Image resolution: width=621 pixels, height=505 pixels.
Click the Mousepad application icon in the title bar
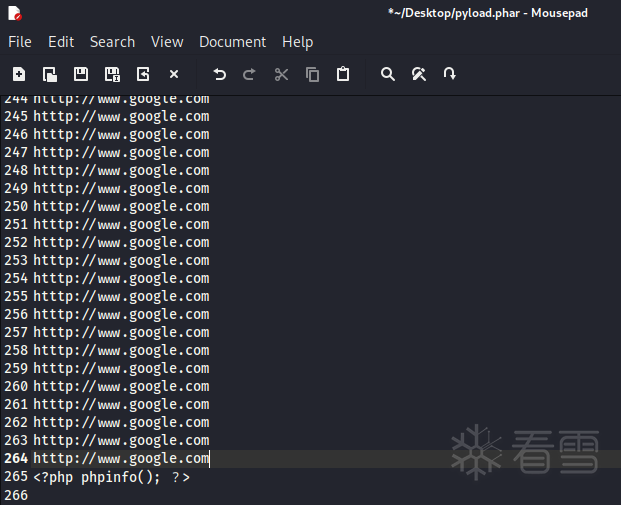15,13
